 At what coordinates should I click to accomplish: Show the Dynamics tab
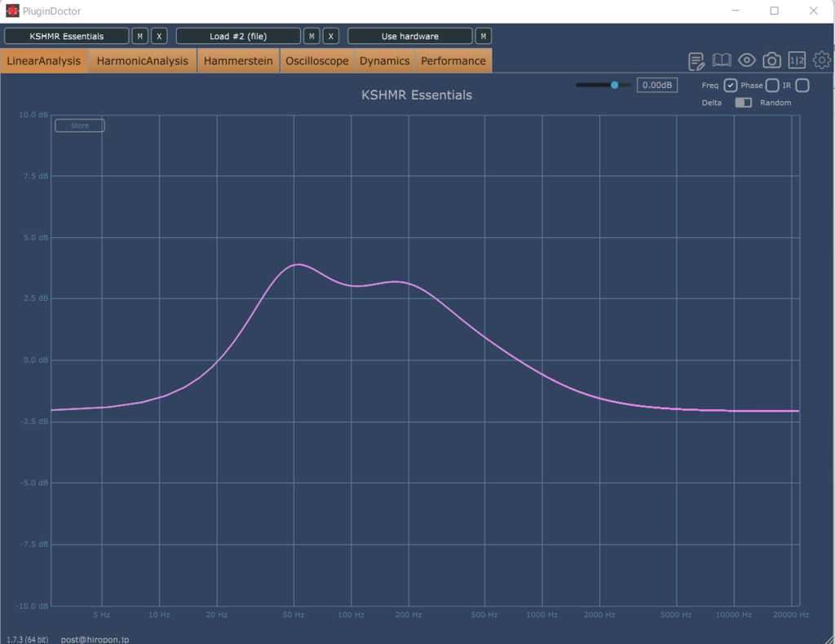click(385, 60)
